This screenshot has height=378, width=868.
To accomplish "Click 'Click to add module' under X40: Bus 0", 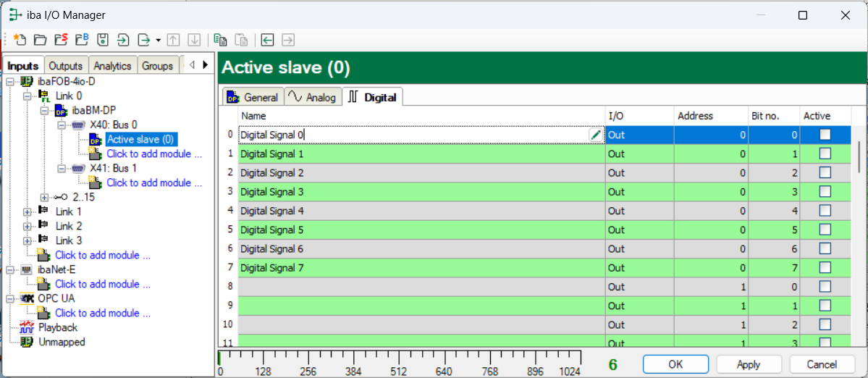I will [x=154, y=154].
